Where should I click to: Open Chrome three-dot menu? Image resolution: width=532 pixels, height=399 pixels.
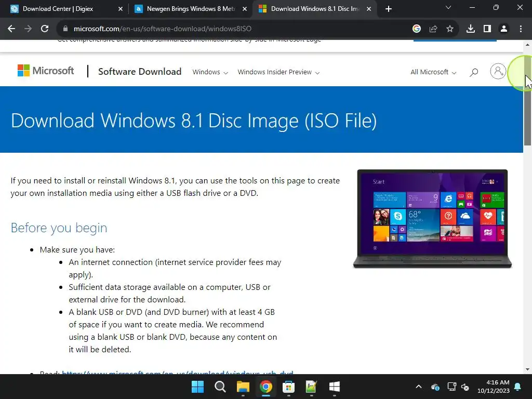(521, 29)
